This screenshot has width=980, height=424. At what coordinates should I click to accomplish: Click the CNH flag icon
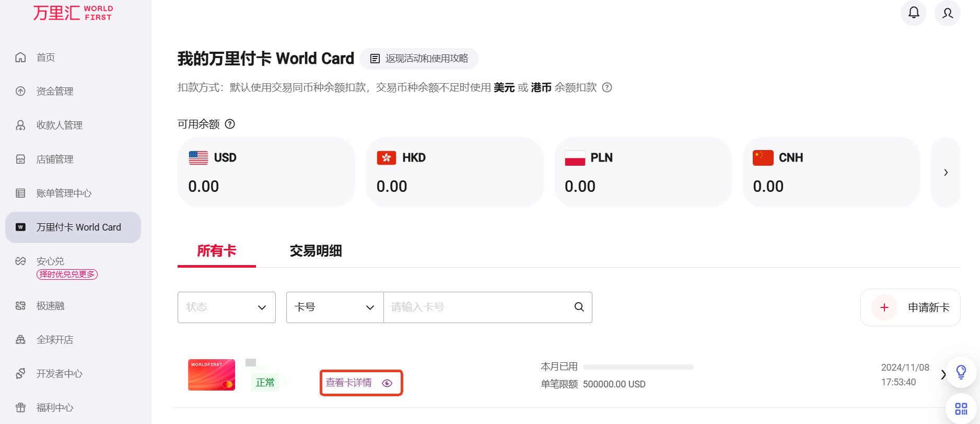tap(763, 158)
